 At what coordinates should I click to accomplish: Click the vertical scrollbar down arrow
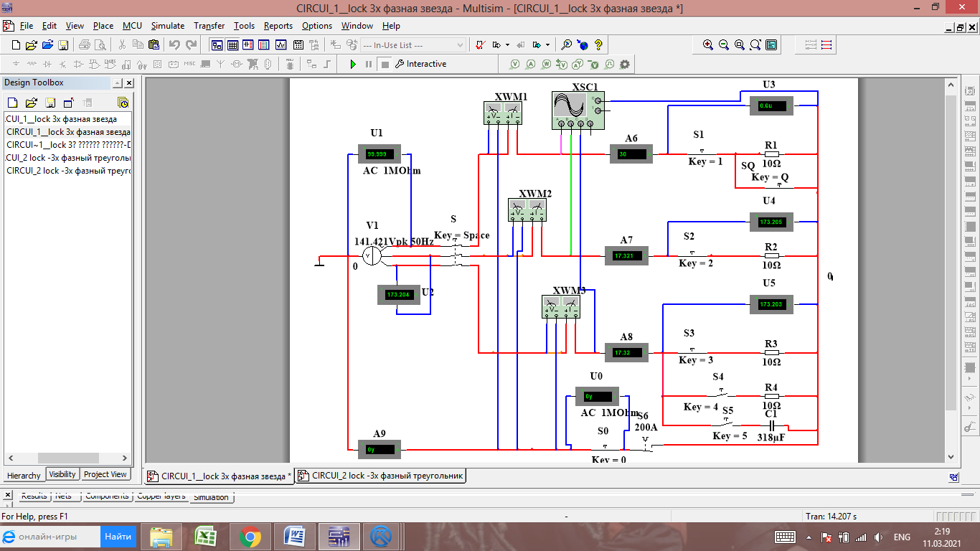point(951,457)
